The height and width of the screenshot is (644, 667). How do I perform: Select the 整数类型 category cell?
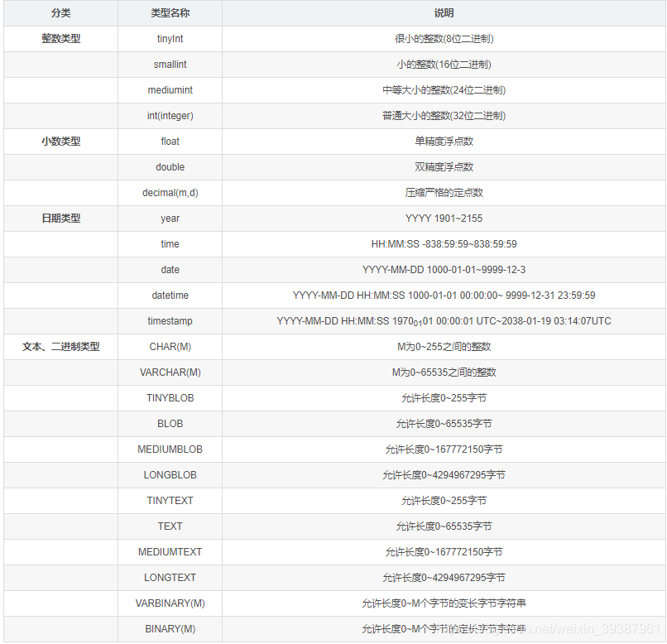61,39
